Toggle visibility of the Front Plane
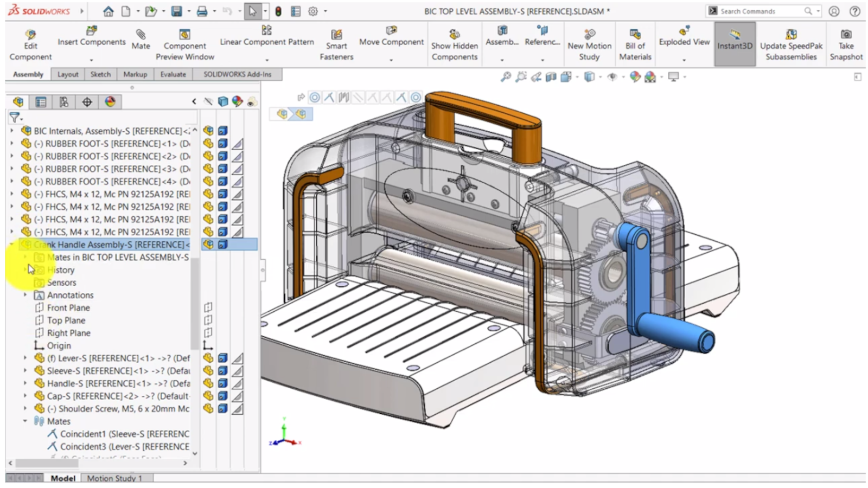Screen dimensions: 868x488 coord(208,308)
